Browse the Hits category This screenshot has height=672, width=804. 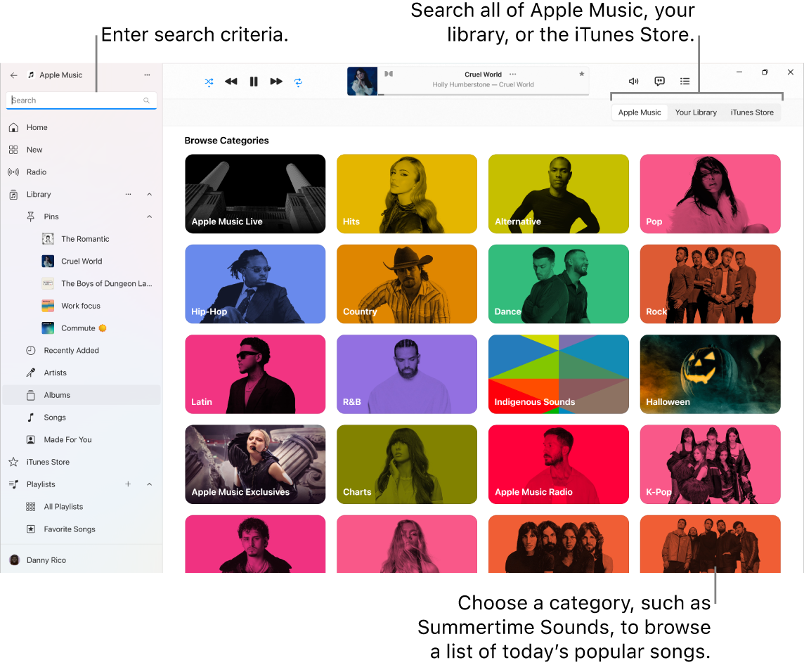coord(407,194)
